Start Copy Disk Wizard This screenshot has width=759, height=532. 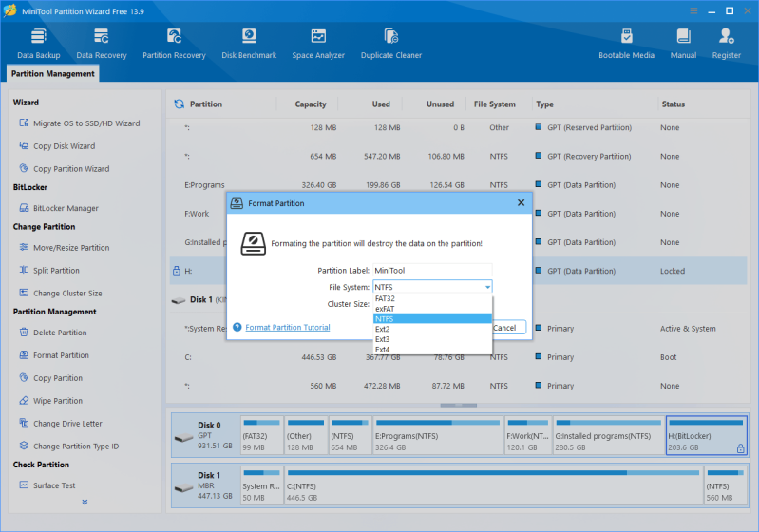click(x=57, y=146)
